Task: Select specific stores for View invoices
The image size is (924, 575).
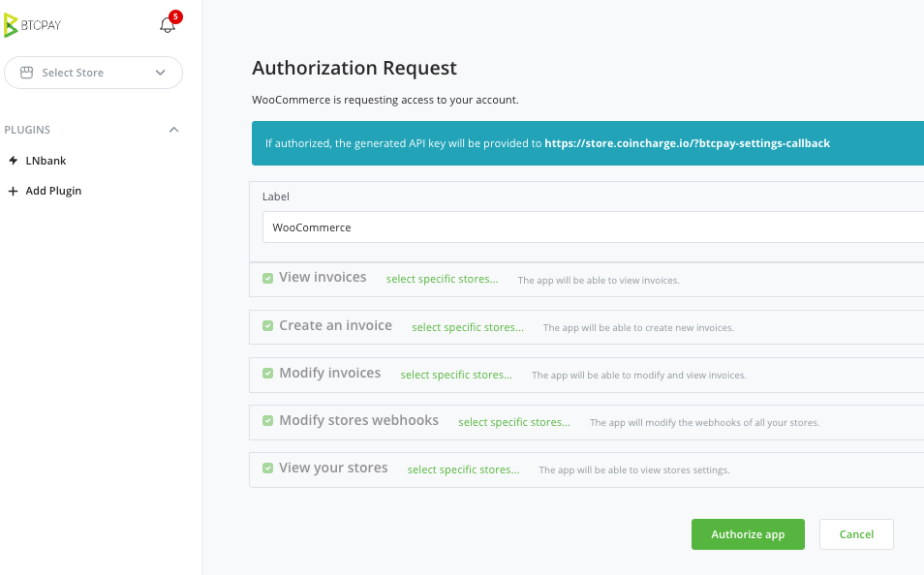Action: pos(442,279)
